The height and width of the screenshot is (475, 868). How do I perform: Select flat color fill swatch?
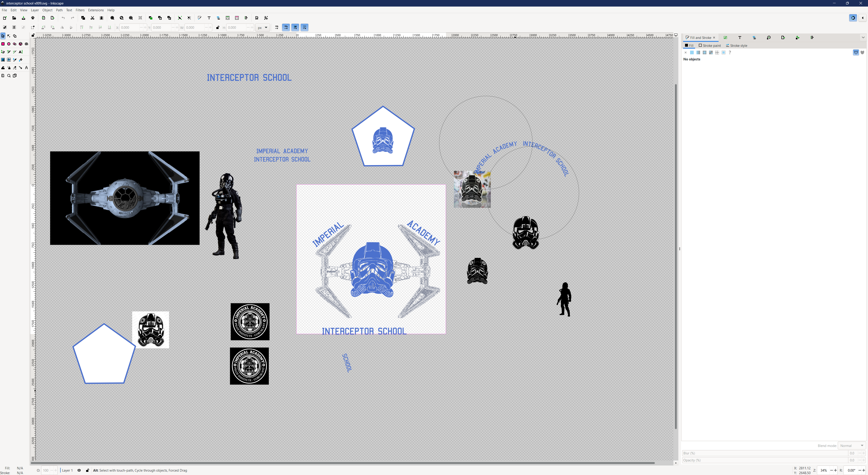point(692,53)
